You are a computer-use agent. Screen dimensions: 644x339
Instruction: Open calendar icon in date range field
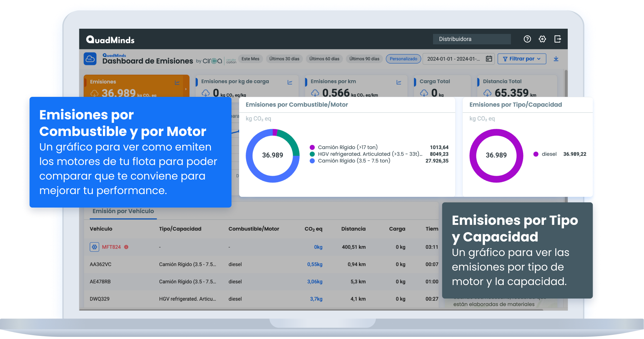click(x=489, y=59)
